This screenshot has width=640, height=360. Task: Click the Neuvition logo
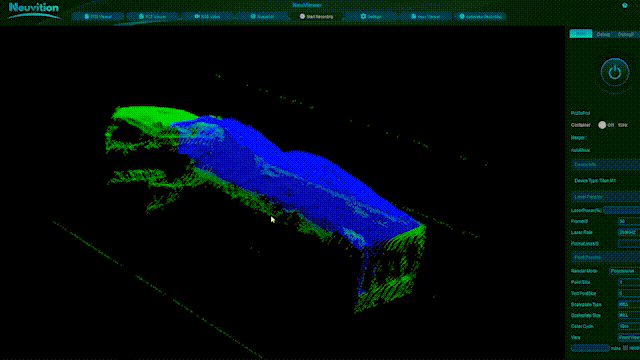[x=34, y=11]
